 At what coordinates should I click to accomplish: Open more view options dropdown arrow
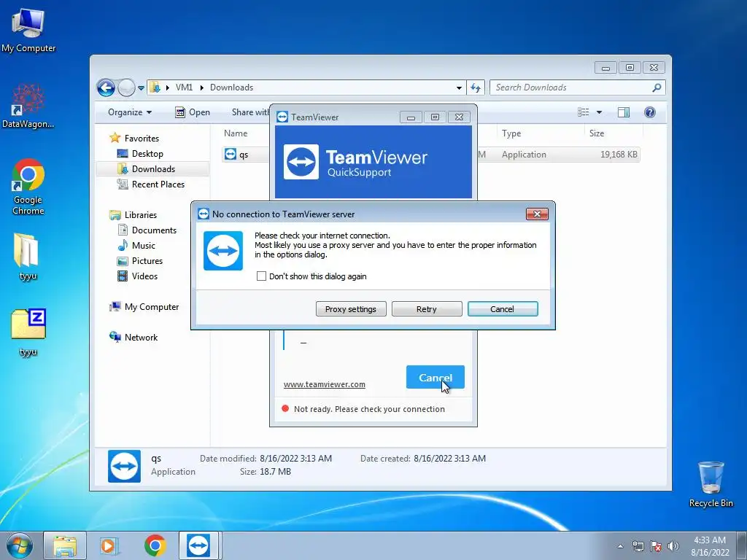[600, 112]
